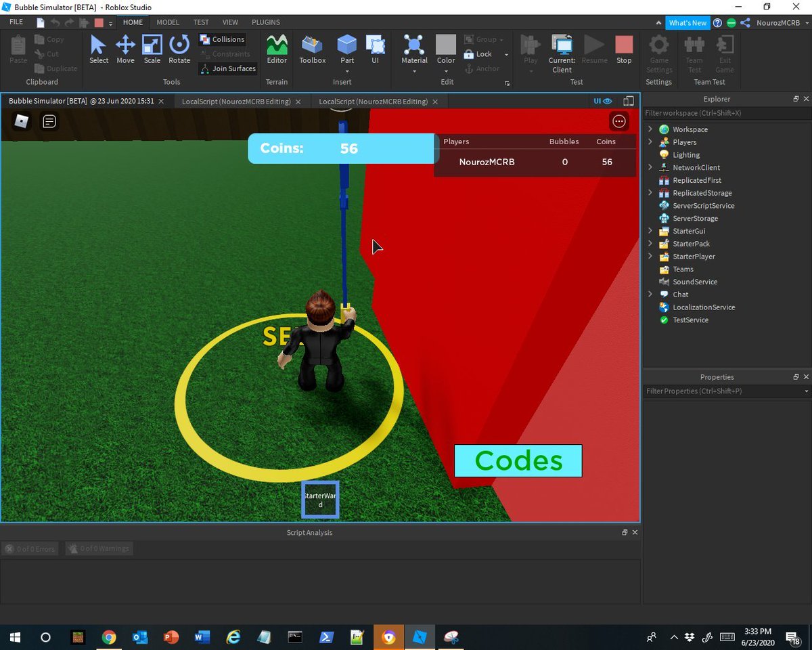Select ServerScriptService in Explorer

[703, 206]
